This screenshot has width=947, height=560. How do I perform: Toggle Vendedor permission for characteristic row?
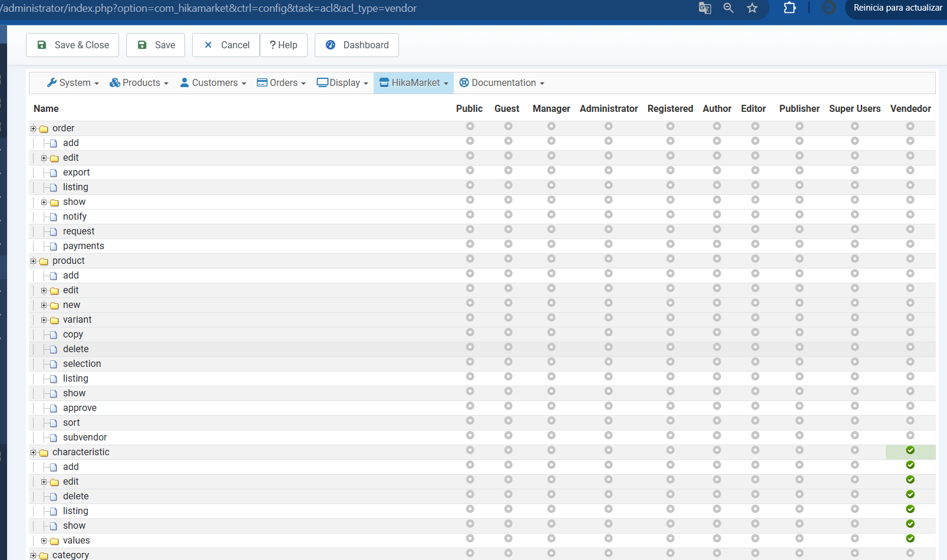click(x=910, y=450)
